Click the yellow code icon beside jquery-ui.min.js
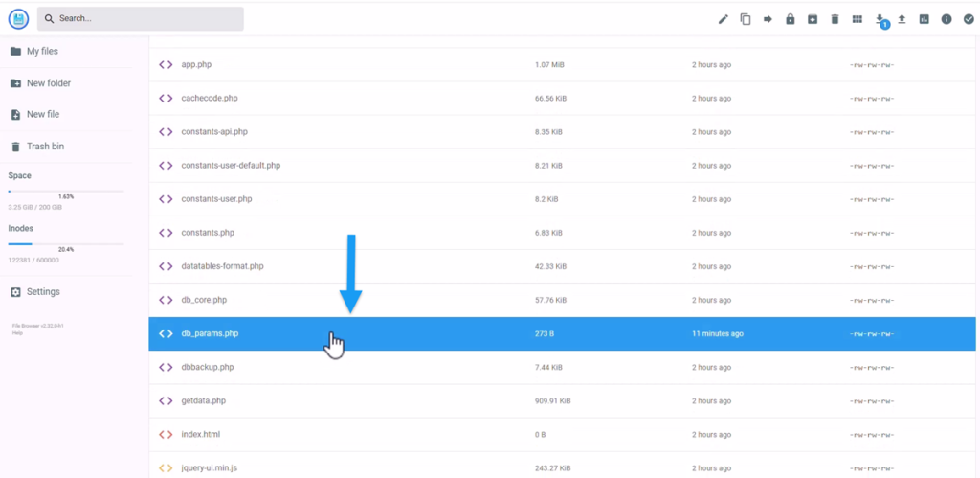980x478 pixels. [166, 468]
